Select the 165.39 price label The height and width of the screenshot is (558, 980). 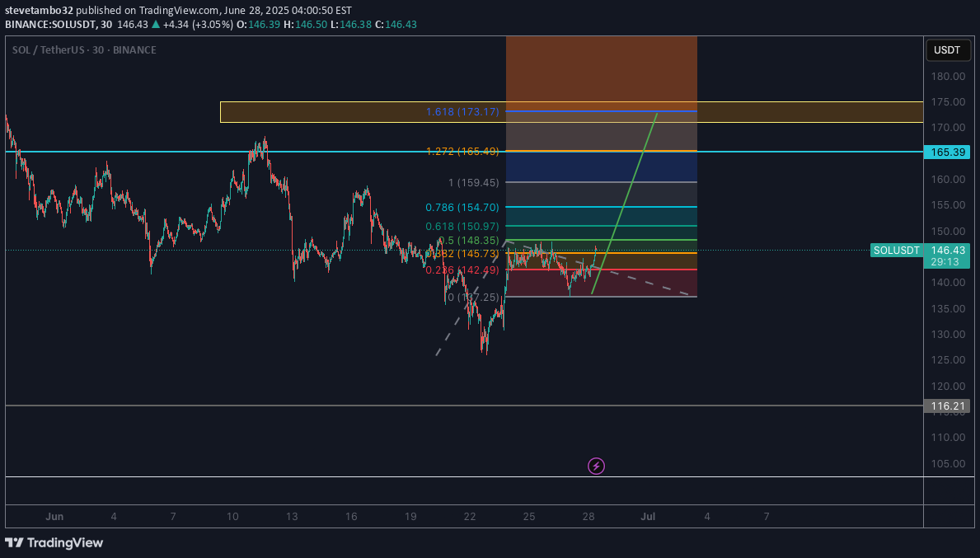coord(947,152)
